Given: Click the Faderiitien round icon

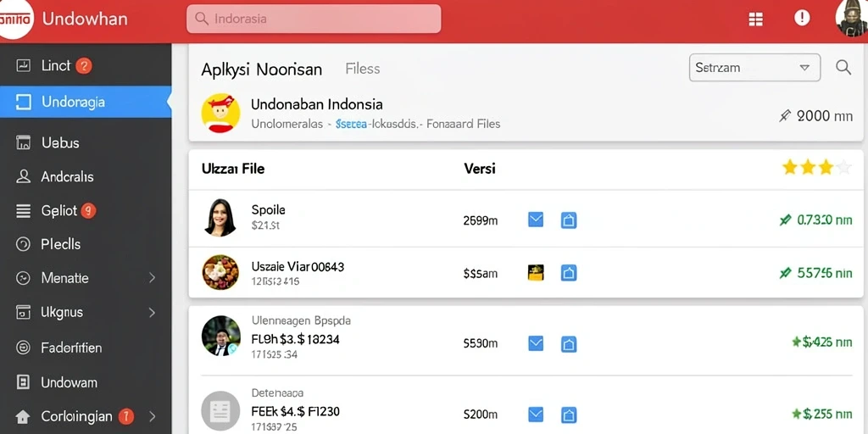Looking at the screenshot, I should pos(23,348).
